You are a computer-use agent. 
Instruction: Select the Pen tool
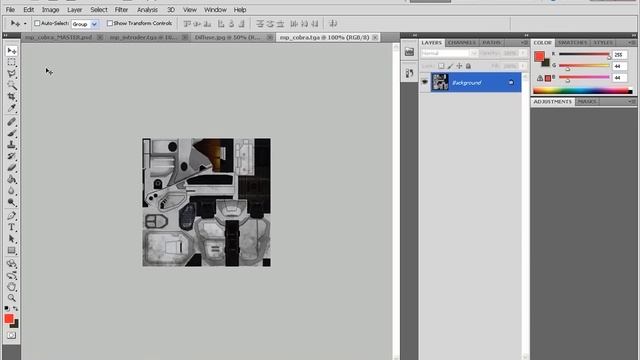[11, 216]
